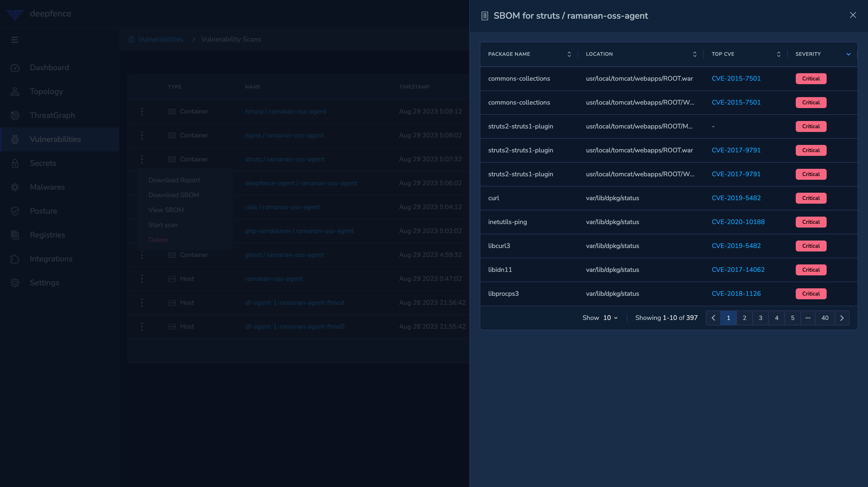Viewport: 868px width, 487px height.
Task: Choose View SBOM from context menu
Action: 166,209
